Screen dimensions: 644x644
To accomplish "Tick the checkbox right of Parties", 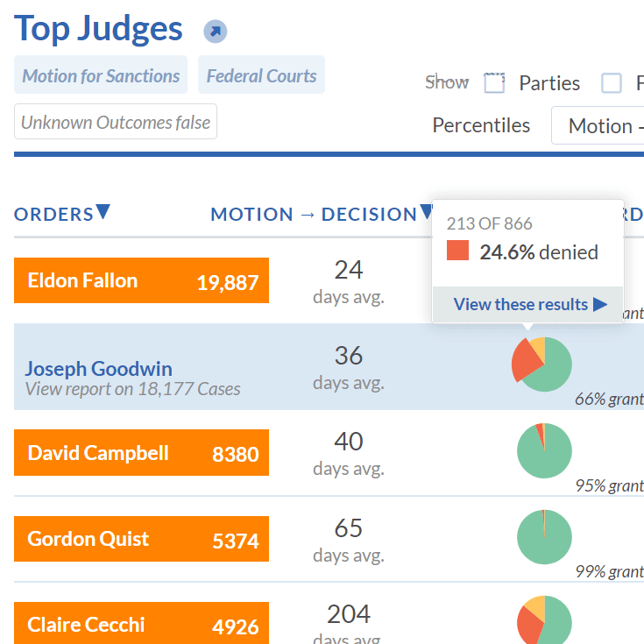I will tap(611, 83).
